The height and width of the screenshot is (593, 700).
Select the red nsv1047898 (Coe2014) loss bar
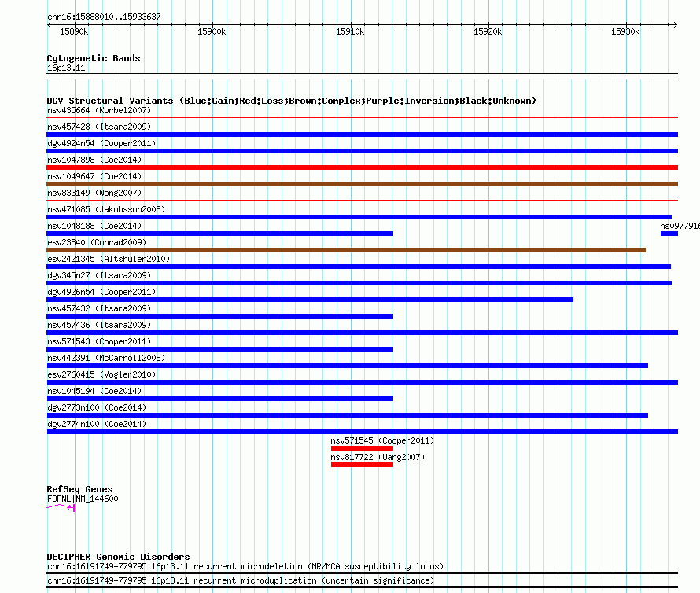pos(362,168)
